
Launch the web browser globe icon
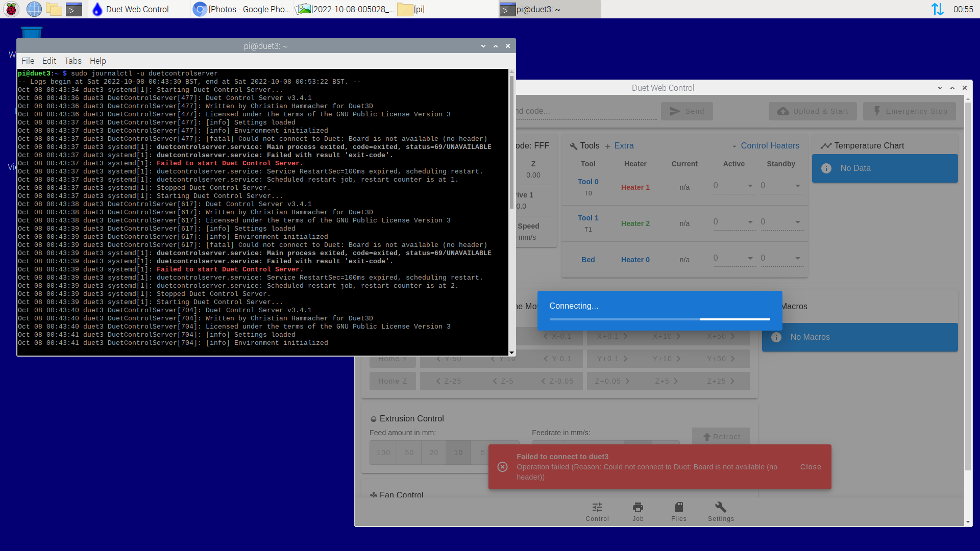pyautogui.click(x=34, y=9)
